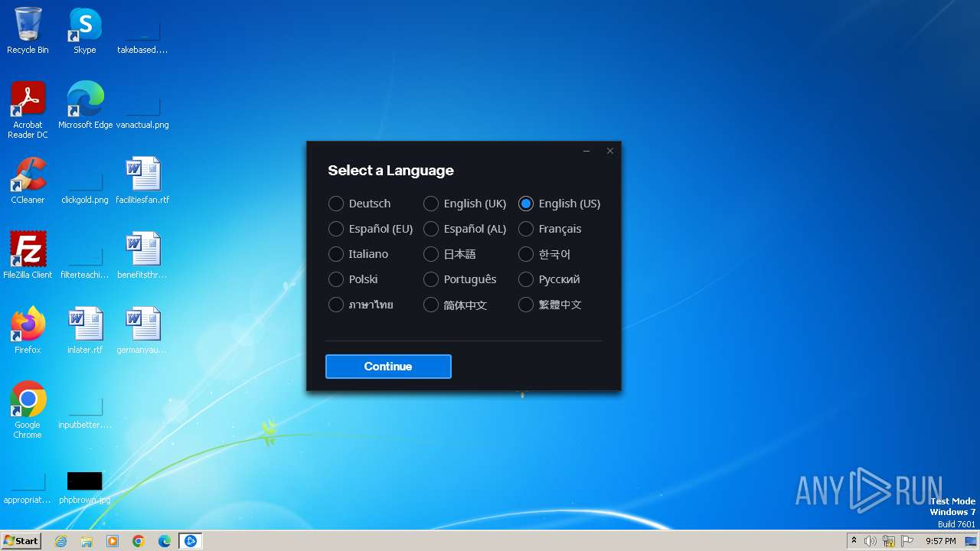
Task: Select English (US) radio button
Action: tap(526, 204)
